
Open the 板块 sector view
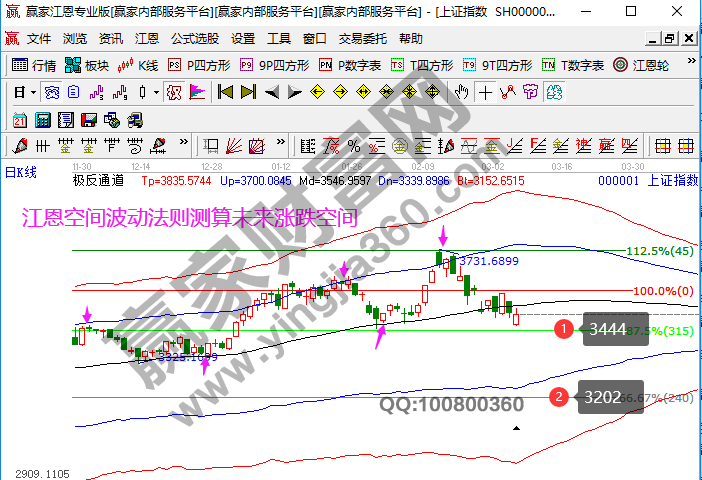click(86, 65)
